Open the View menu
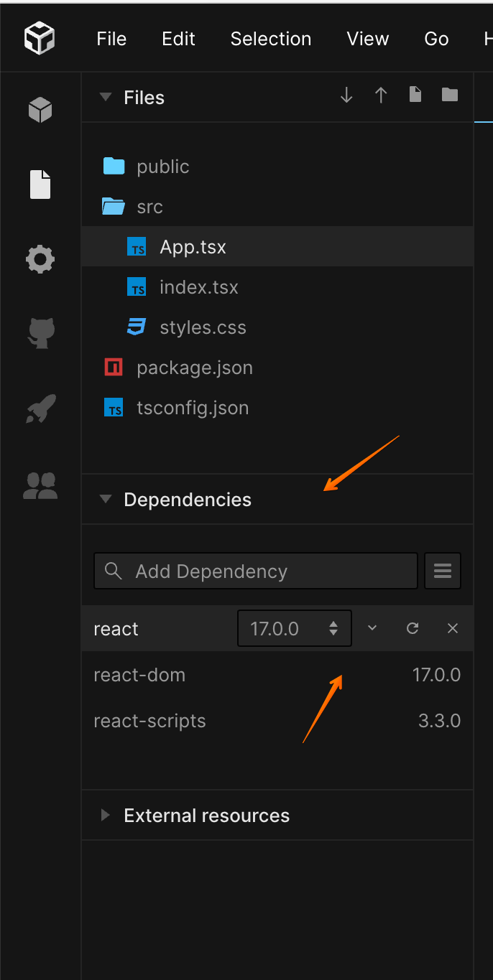 [367, 39]
